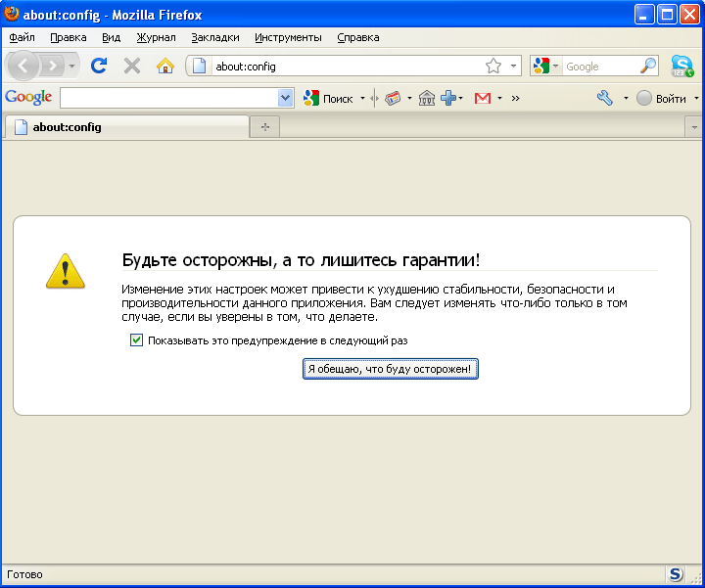Screen dimensions: 705x588
Task: Open the list all tabs dropdown
Action: [693, 127]
